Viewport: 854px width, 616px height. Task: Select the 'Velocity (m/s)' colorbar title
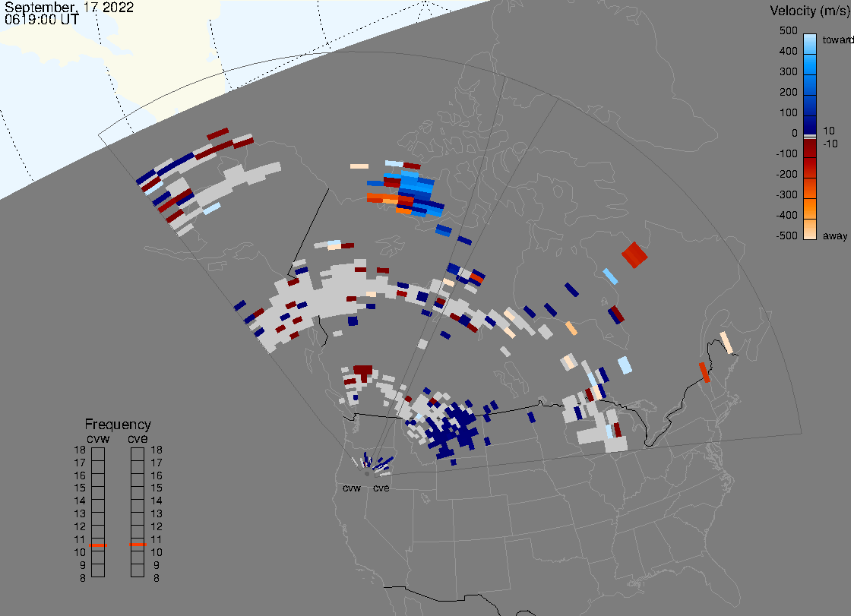[809, 11]
